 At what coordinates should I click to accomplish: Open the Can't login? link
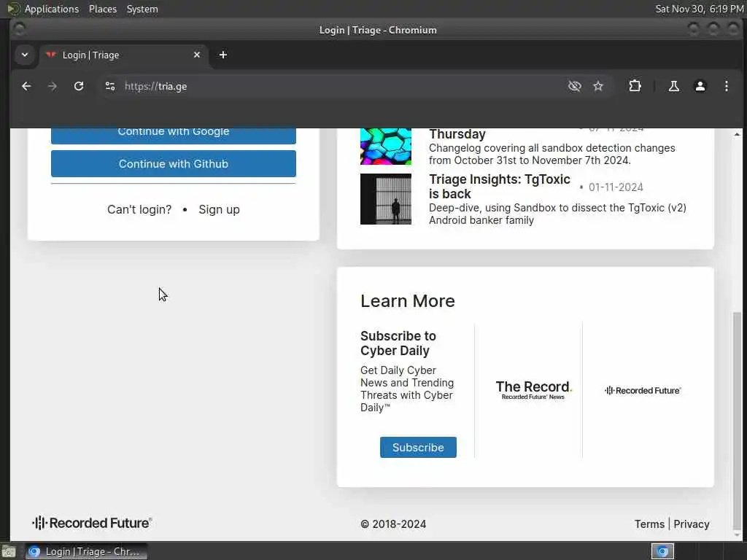coord(139,209)
